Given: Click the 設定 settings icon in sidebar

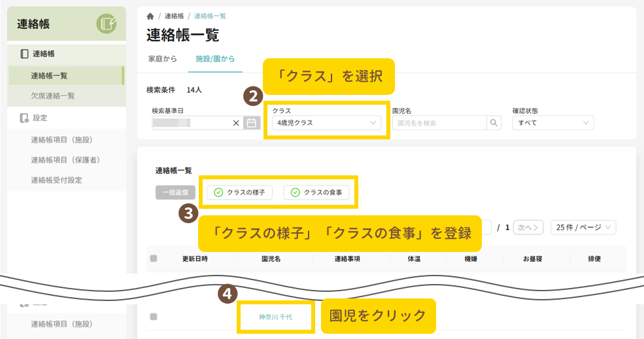Looking at the screenshot, I should (24, 118).
